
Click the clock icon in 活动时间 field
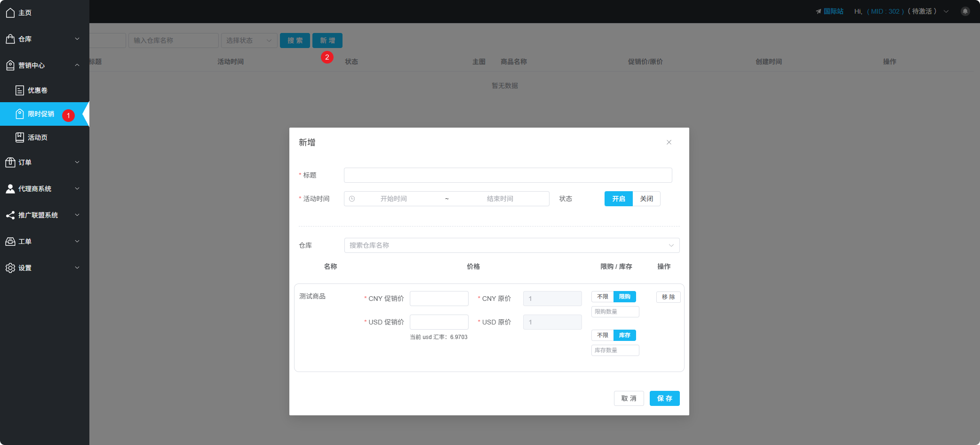click(x=352, y=198)
